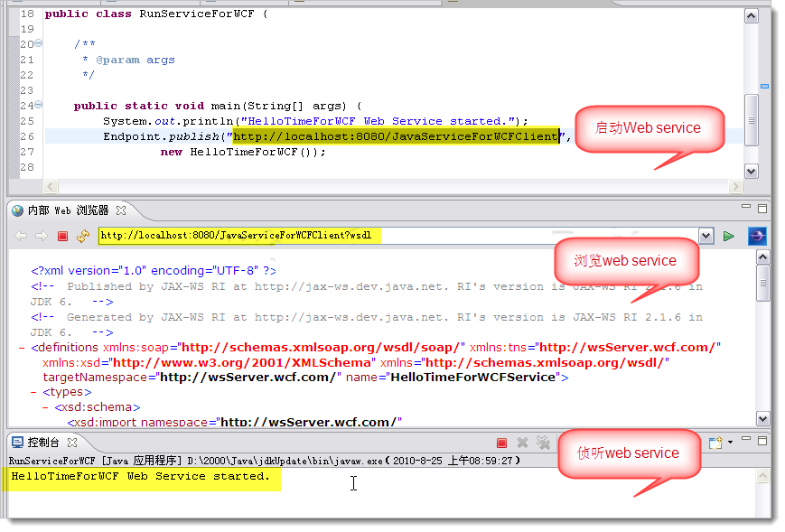Viewport: 785px width, 532px height.
Task: Click the green Go arrow button
Action: click(x=729, y=237)
